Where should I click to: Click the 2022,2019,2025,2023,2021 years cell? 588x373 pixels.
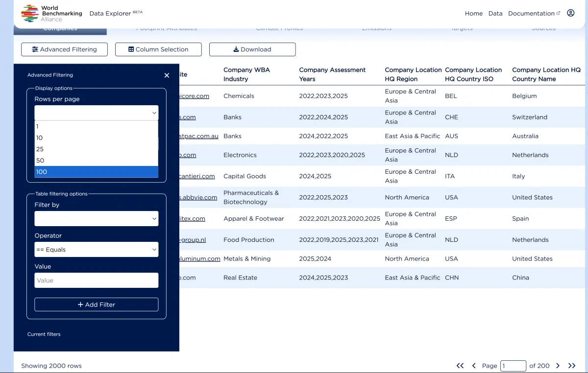[x=339, y=240]
